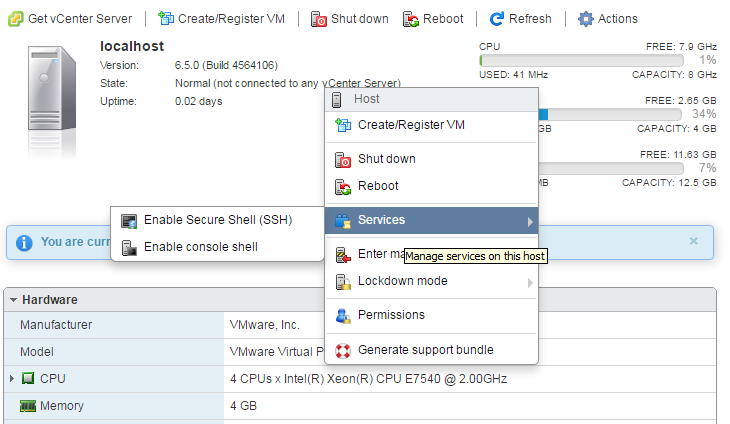Click Reboot icon in context menu

343,187
